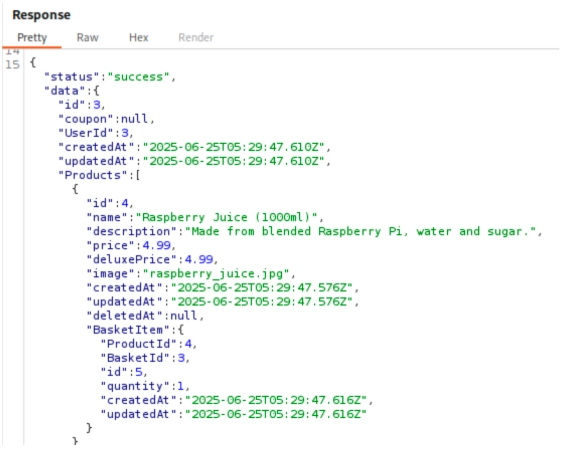Click the Response panel heading
Image resolution: width=581 pixels, height=464 pixels.
[42, 15]
